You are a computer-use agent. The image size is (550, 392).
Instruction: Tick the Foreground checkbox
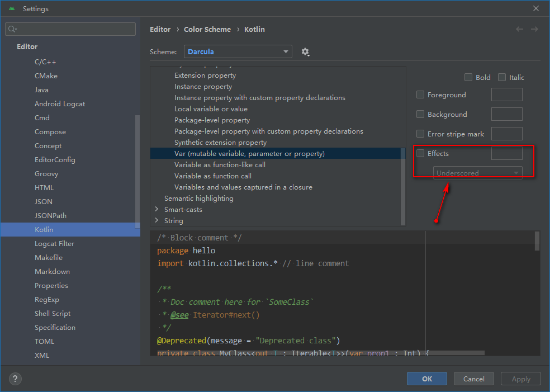click(420, 95)
